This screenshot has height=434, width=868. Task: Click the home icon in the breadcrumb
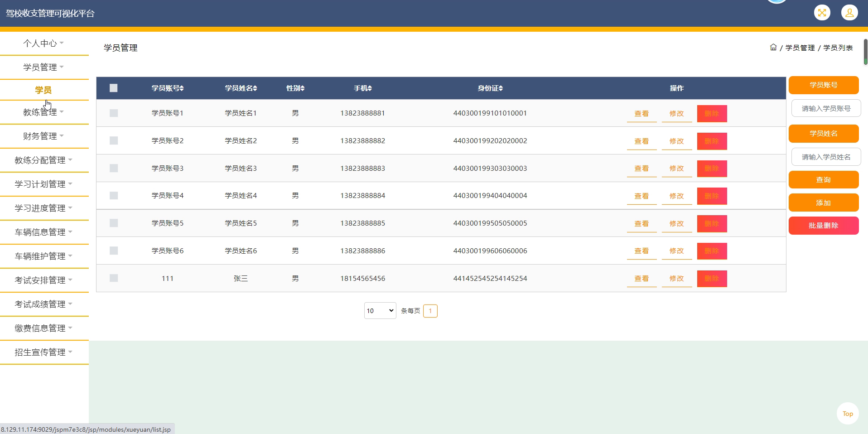tap(773, 47)
